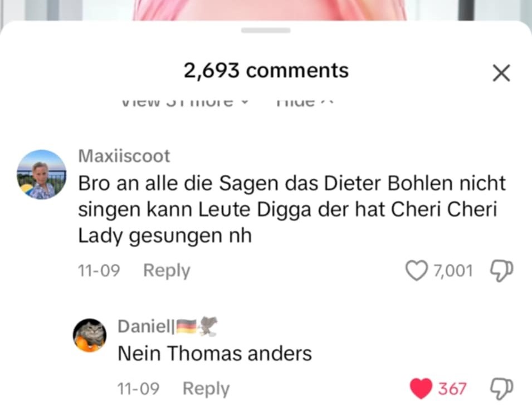Open the Maxiiscoot username link
This screenshot has height=417, width=532.
coord(124,156)
